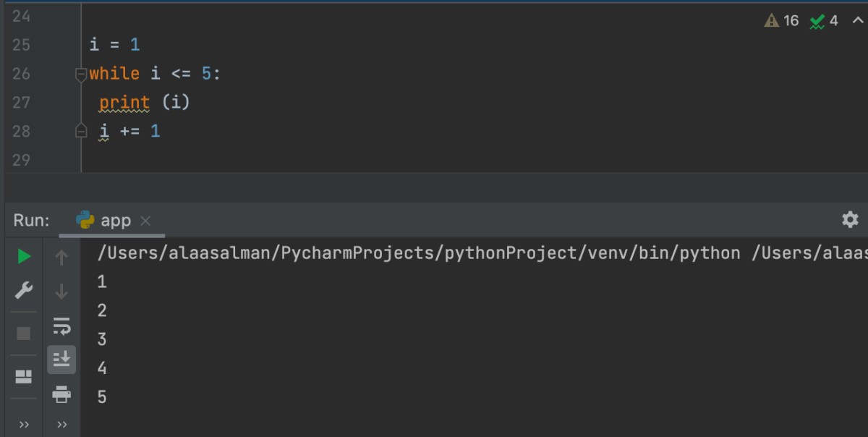Click fold end marker on line 28
Screen dimensions: 868x437
[81, 131]
